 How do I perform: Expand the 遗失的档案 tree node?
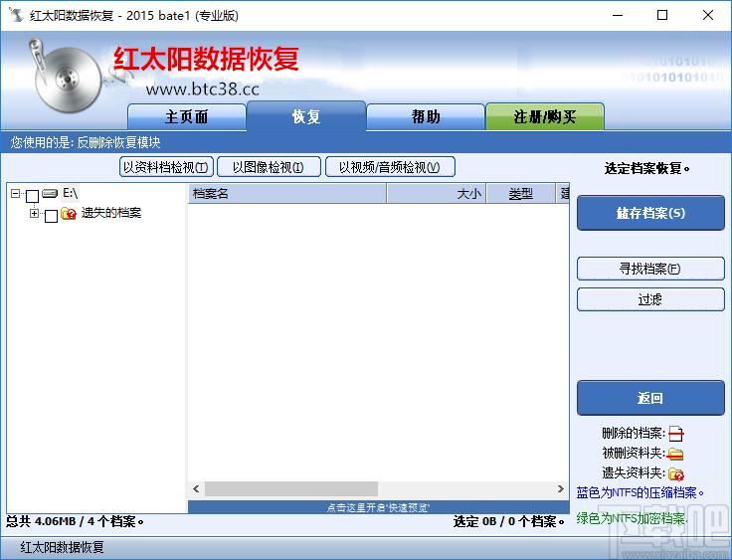click(34, 213)
